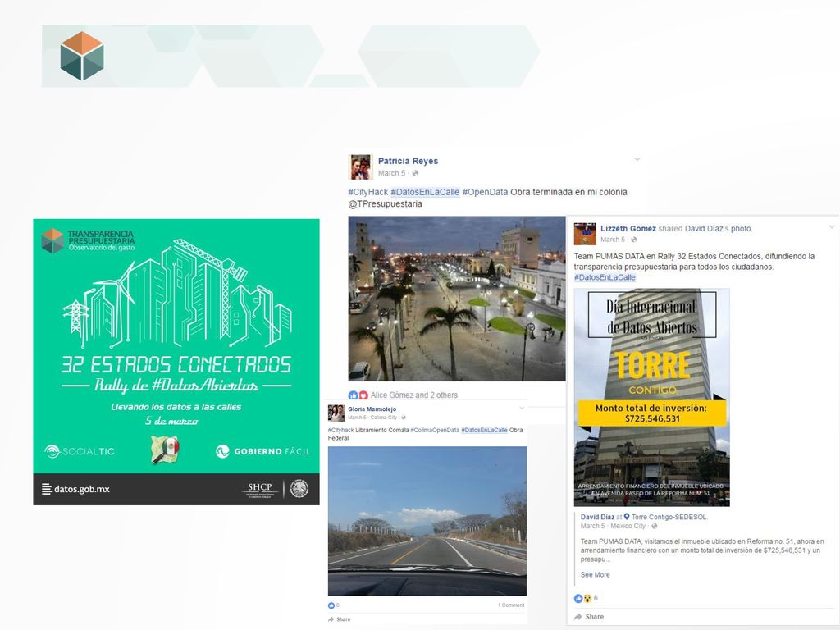Open 'Alice Gómez and 2 others' reactions list
The width and height of the screenshot is (840, 630).
click(x=414, y=395)
